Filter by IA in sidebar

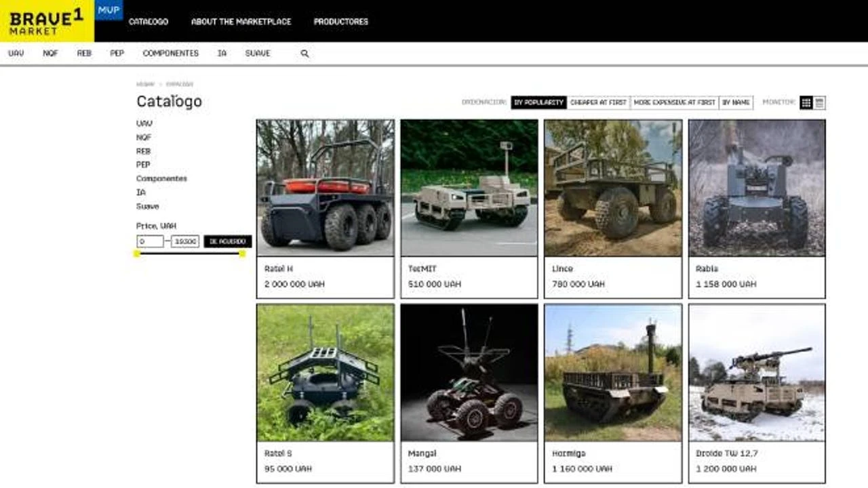pyautogui.click(x=141, y=192)
